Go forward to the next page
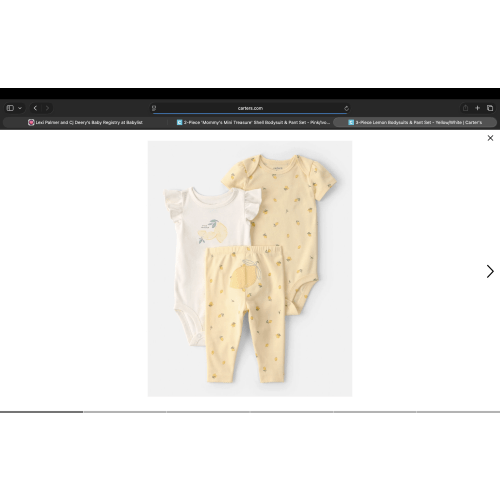This screenshot has height=500, width=500. pyautogui.click(x=47, y=108)
